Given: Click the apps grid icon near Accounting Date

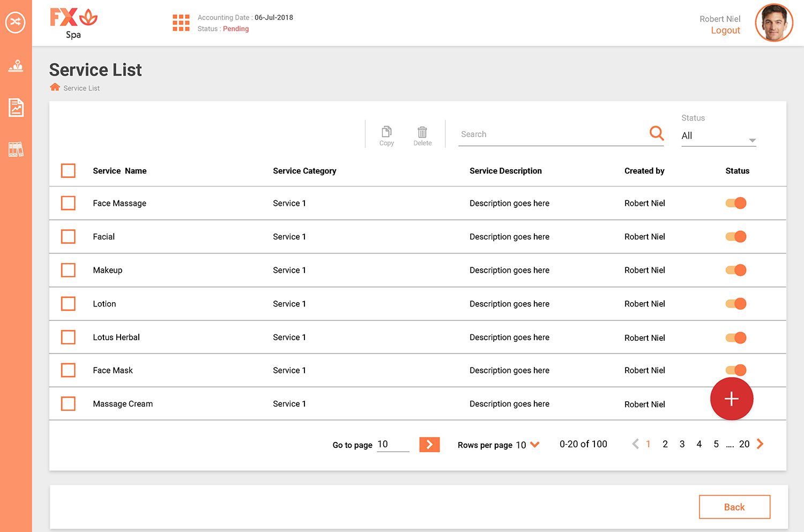Looking at the screenshot, I should 181,23.
